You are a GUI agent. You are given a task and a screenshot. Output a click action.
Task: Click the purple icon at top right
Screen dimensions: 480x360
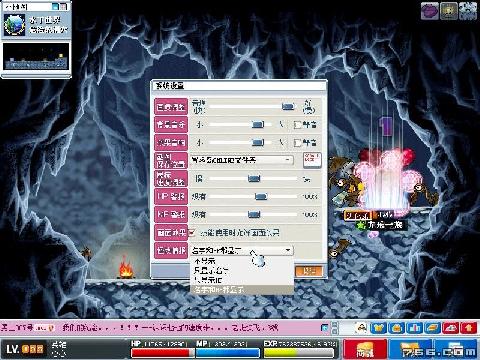[x=430, y=11]
